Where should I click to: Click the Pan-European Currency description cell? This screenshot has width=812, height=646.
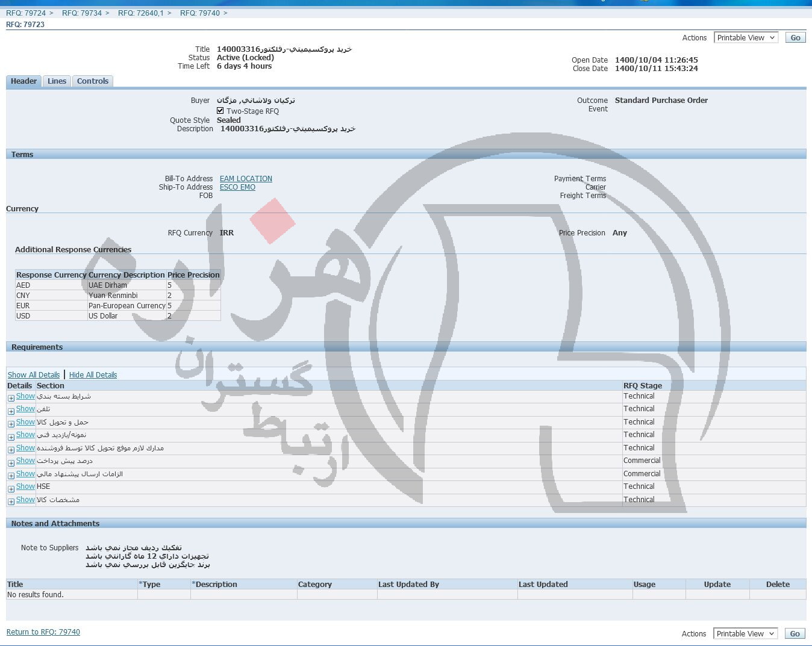click(x=126, y=306)
